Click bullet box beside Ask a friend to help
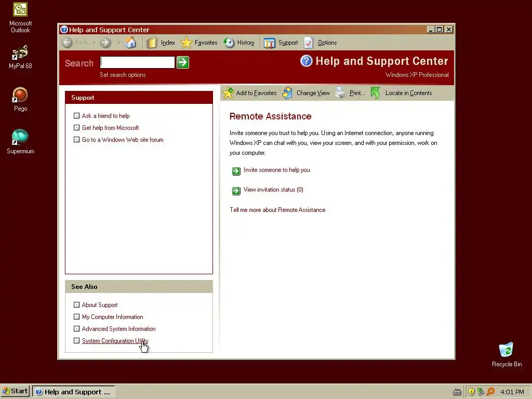This screenshot has height=399, width=532. tap(77, 116)
